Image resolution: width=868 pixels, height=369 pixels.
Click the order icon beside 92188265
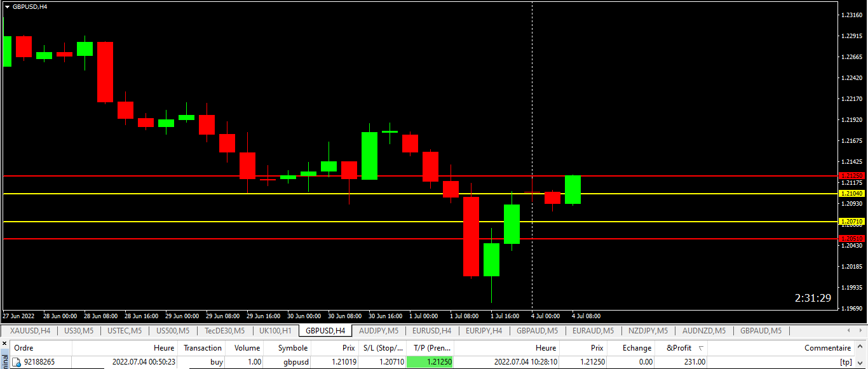tap(17, 362)
